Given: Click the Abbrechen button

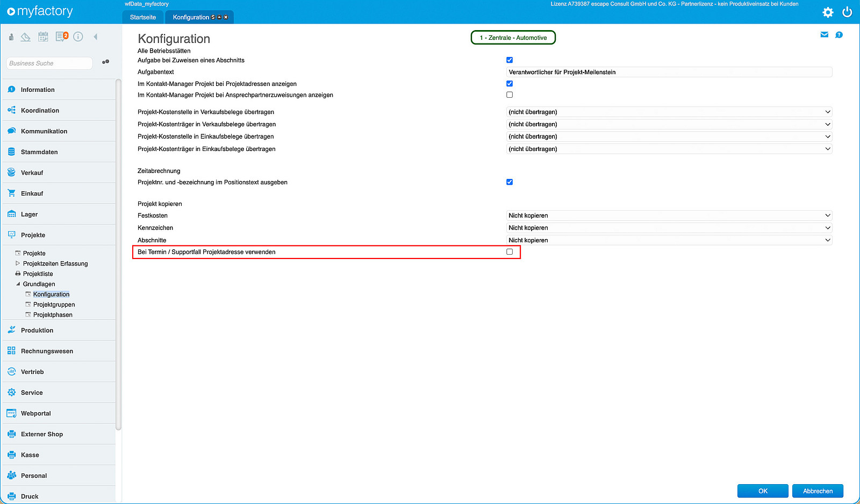Looking at the screenshot, I should 818,491.
